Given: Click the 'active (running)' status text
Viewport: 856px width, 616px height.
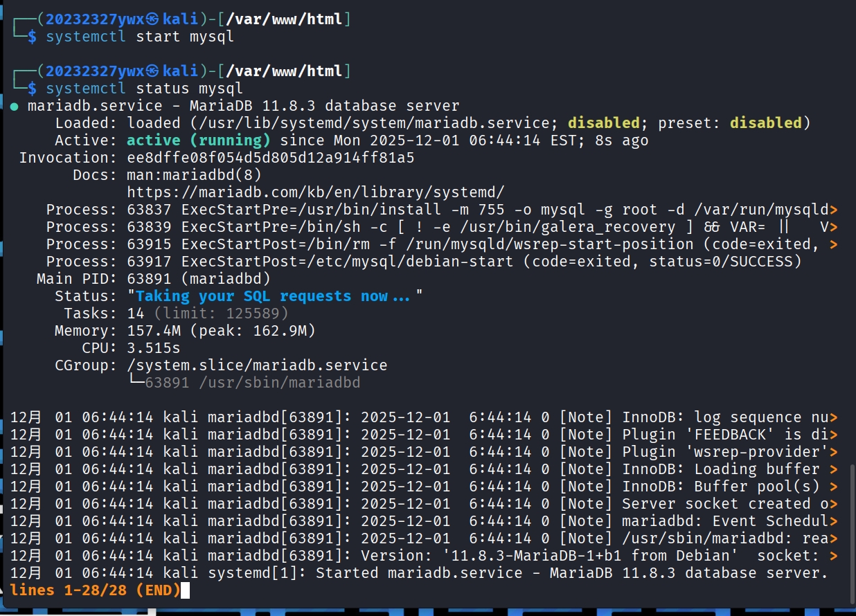Looking at the screenshot, I should click(x=199, y=141).
